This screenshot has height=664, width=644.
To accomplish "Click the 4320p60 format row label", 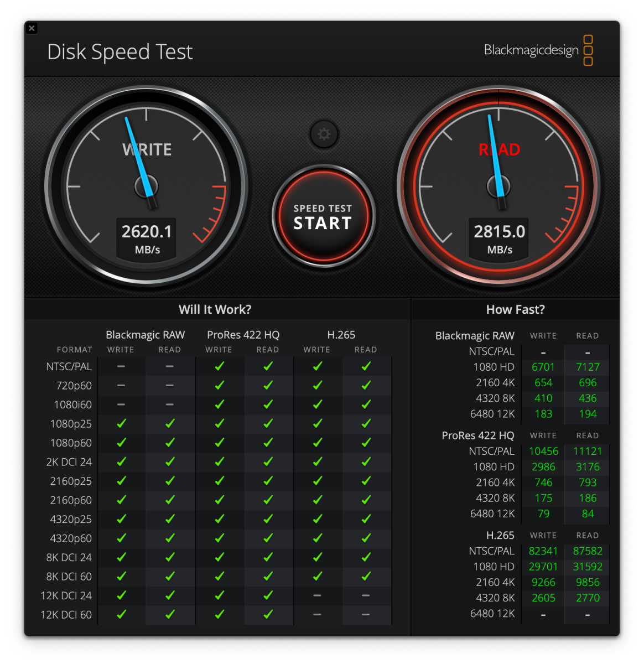I will pyautogui.click(x=71, y=538).
